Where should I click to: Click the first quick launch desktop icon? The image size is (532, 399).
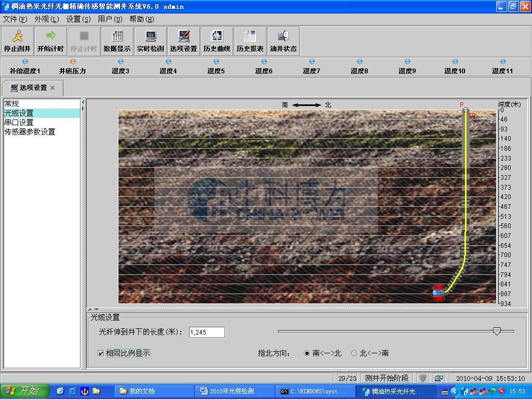tap(60, 391)
